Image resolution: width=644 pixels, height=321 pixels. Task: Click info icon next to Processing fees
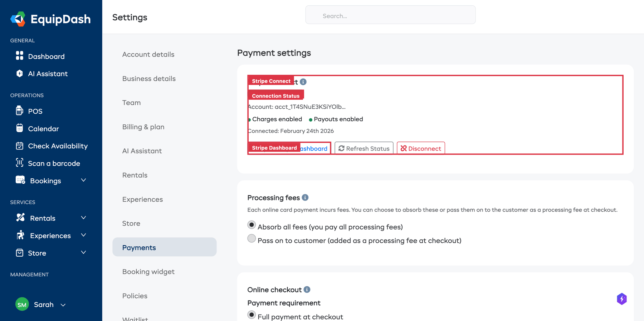305,197
